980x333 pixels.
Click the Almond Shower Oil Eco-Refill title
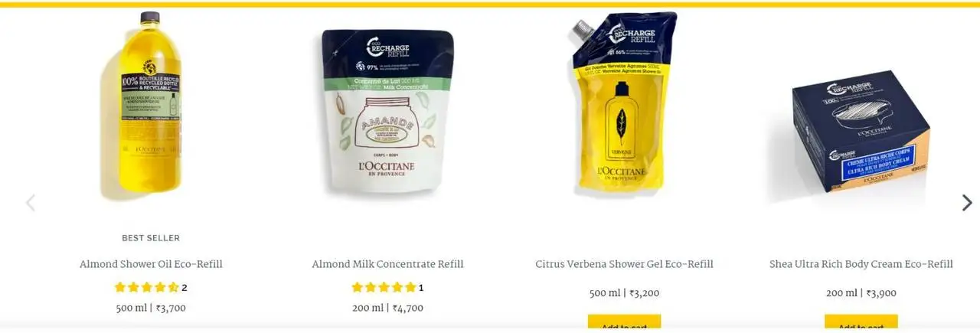[151, 264]
